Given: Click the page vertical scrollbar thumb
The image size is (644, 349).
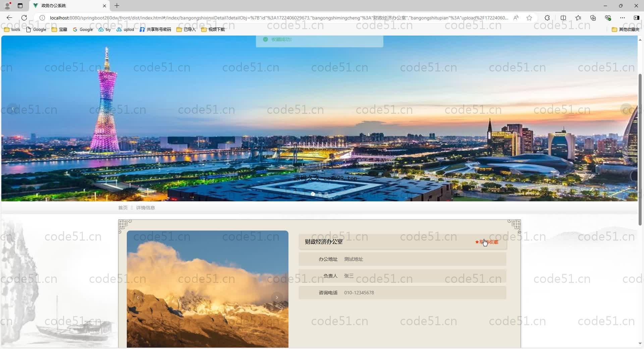Looking at the screenshot, I should (640, 149).
